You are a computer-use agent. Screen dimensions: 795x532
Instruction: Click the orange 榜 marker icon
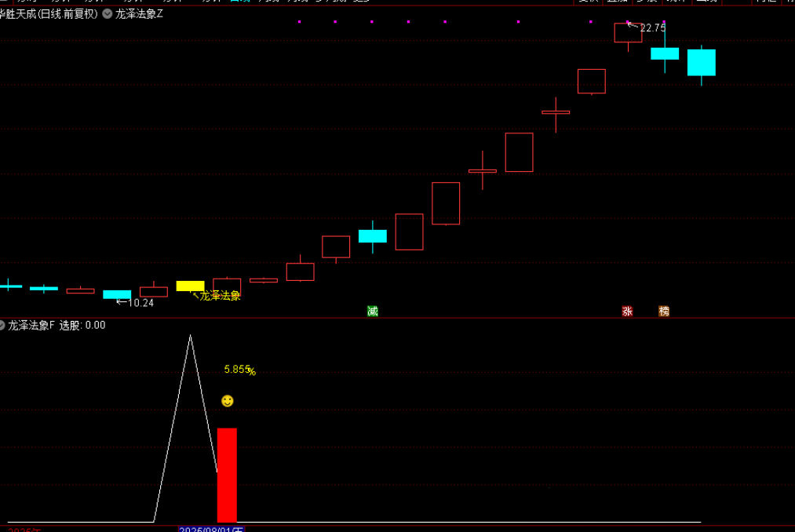(664, 312)
